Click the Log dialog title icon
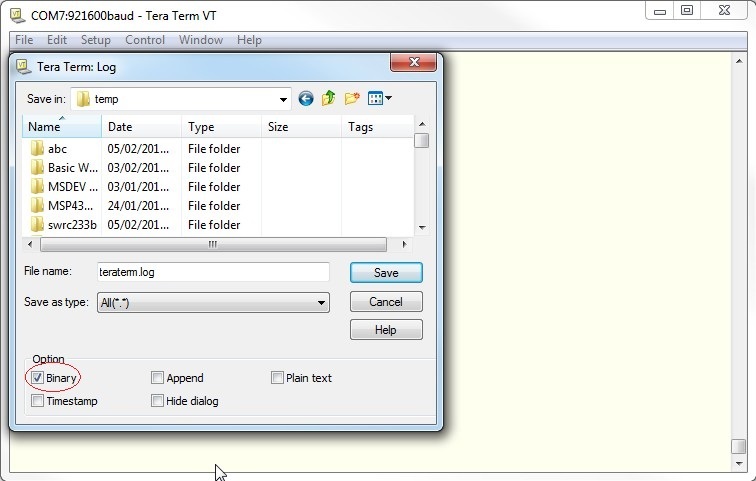Image resolution: width=756 pixels, height=481 pixels. pyautogui.click(x=23, y=67)
